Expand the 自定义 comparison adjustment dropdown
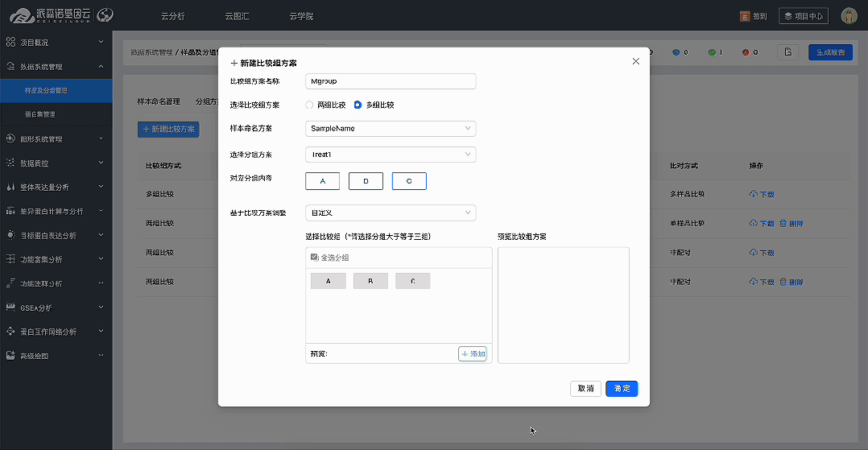Image resolution: width=868 pixels, height=450 pixels. [x=391, y=213]
